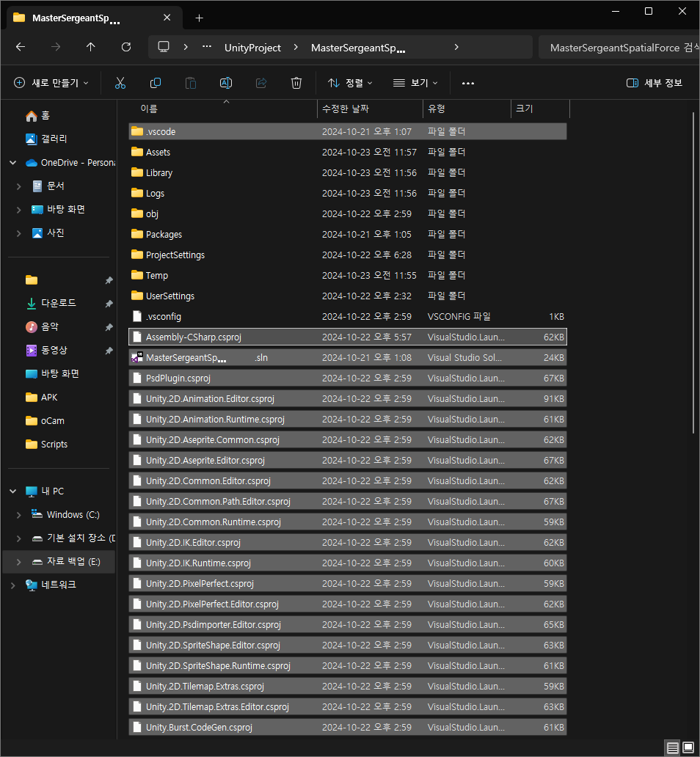Click the vertical scrollbar of file list
Image resolution: width=700 pixels, height=757 pixels.
click(693, 273)
